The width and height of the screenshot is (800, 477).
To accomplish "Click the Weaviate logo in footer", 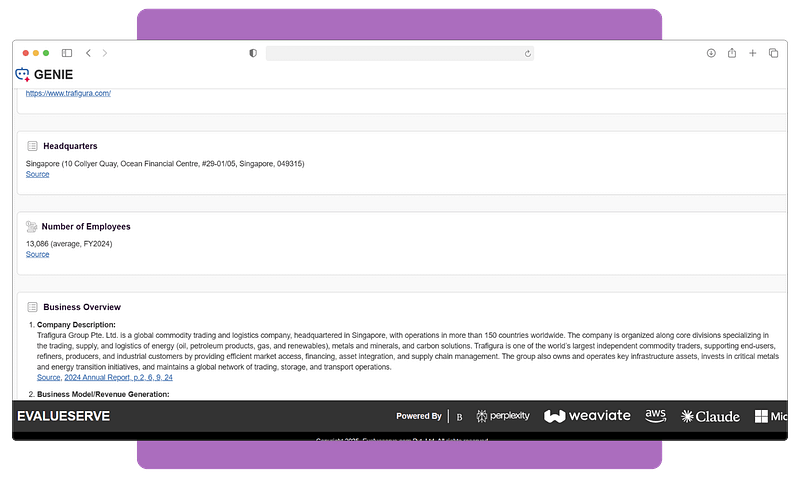I will click(x=587, y=416).
